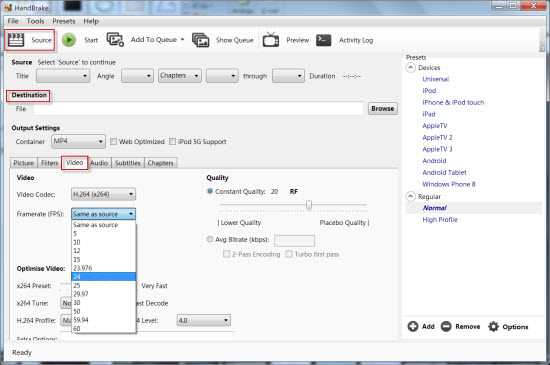Open the Add To Queue dropdown arrow
The height and width of the screenshot is (365, 550).
182,40
